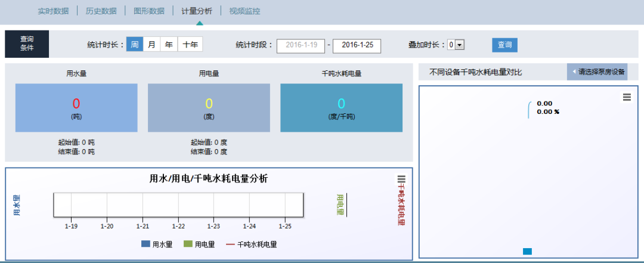The height and width of the screenshot is (263, 644).
Task: Click chart title 用水/用电/千吨水耗电量分析
Action: coord(208,179)
